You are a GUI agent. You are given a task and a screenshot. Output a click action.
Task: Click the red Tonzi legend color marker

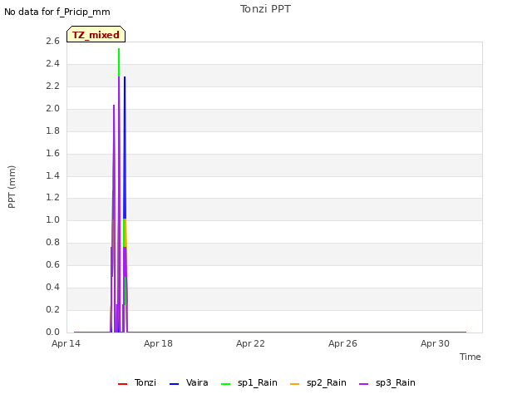point(122,384)
